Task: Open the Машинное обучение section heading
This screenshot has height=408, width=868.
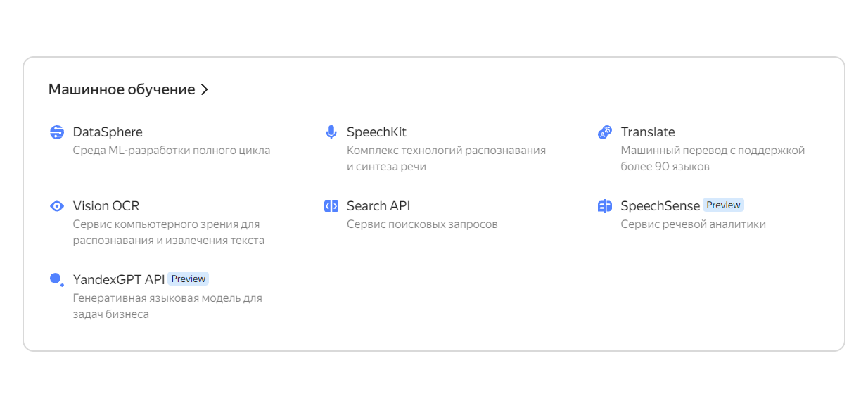Action: [x=122, y=89]
